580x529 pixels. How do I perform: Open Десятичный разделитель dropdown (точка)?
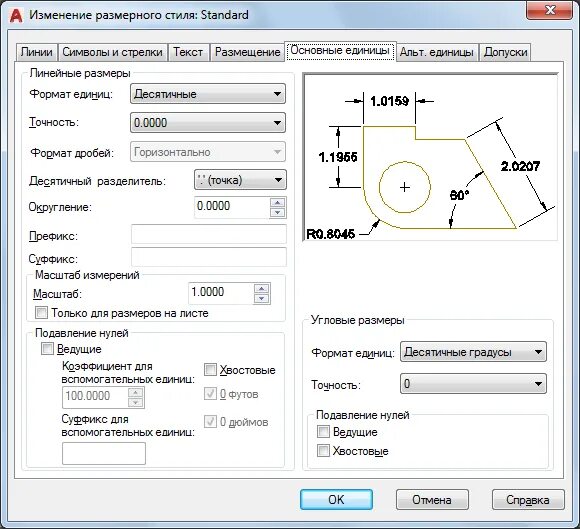click(240, 180)
